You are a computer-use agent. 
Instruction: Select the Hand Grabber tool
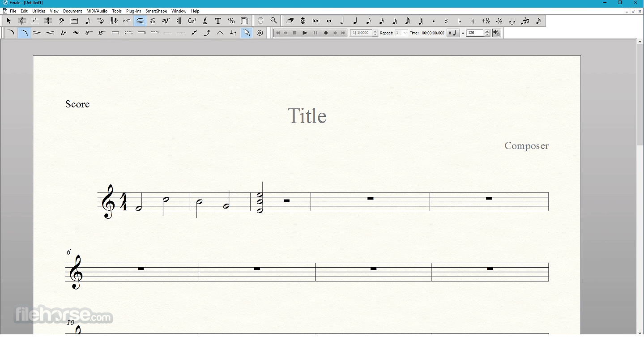[260, 21]
